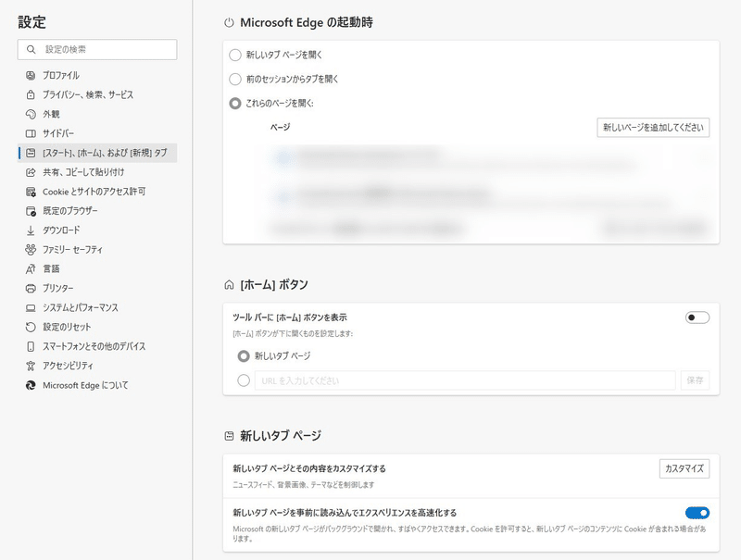Click the URL を入力してください field

pyautogui.click(x=465, y=380)
